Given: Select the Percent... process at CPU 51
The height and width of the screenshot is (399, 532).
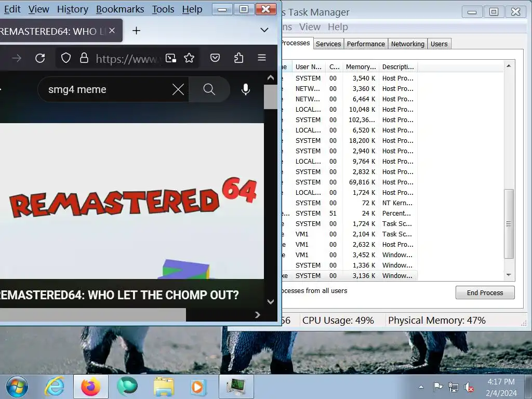Looking at the screenshot, I should tap(349, 214).
